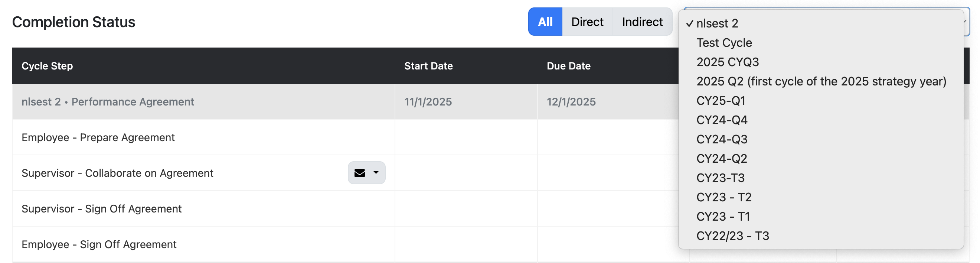Select the All filter option
The image size is (980, 263).
point(545,22)
